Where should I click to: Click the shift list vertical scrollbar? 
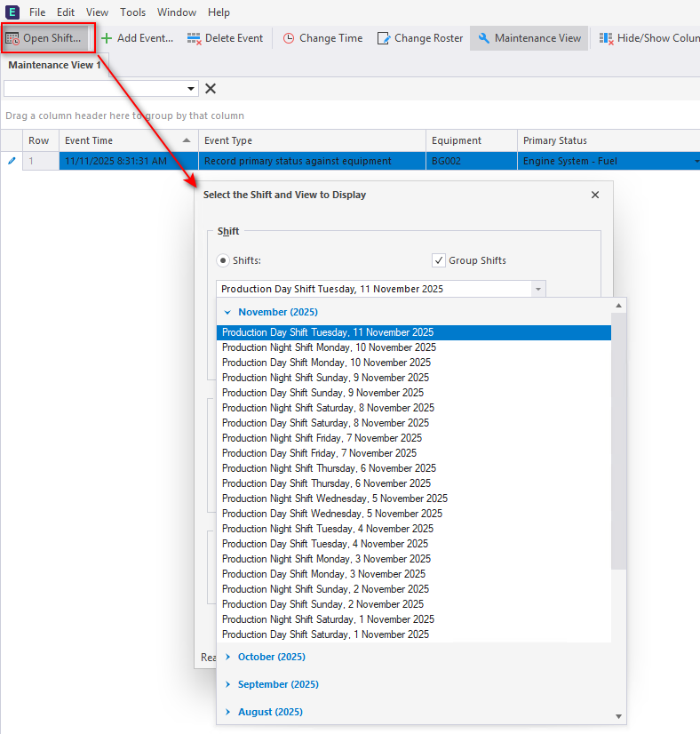619,444
